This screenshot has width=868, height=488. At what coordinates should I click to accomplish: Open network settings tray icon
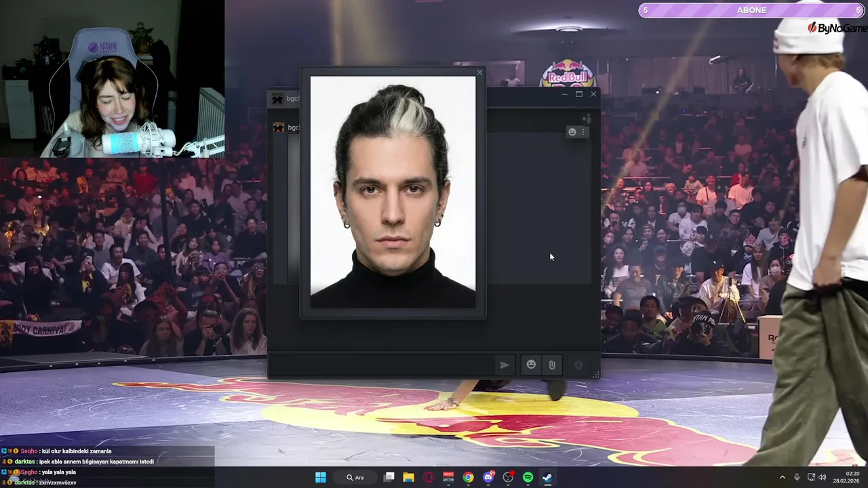pyautogui.click(x=811, y=477)
